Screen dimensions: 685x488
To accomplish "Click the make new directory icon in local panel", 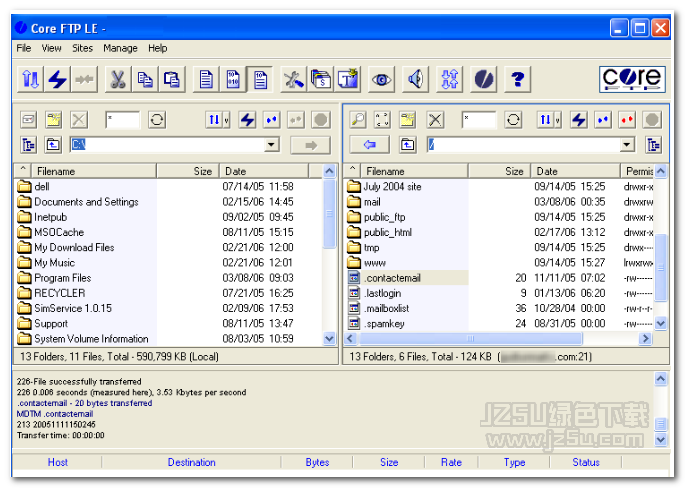I will point(54,120).
